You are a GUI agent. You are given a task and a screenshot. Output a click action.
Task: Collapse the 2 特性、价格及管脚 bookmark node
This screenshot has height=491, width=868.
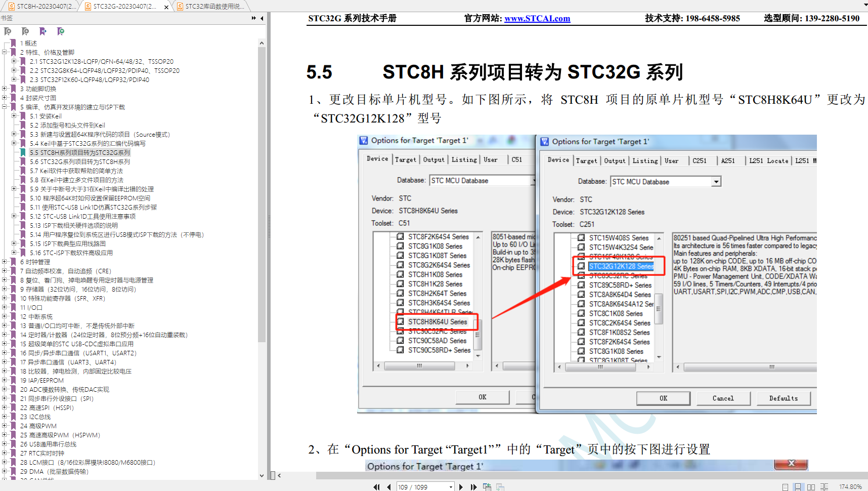[x=5, y=52]
